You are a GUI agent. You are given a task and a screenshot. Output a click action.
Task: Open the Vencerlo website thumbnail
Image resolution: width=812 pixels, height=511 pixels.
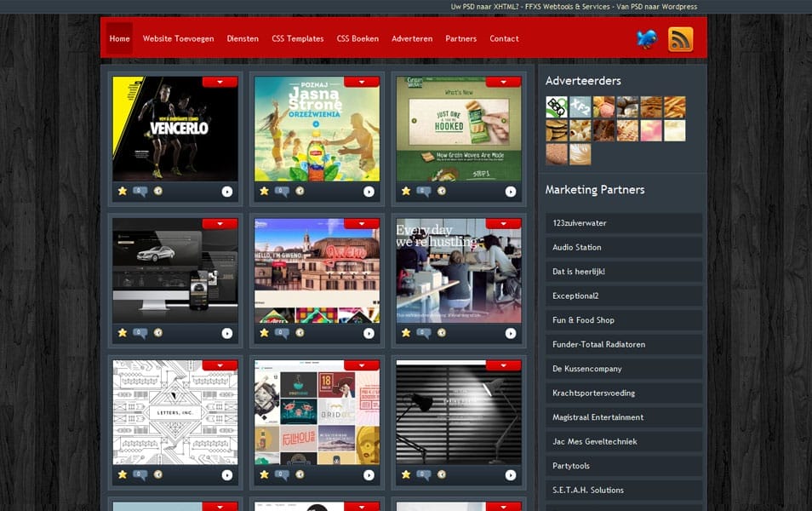pyautogui.click(x=175, y=129)
